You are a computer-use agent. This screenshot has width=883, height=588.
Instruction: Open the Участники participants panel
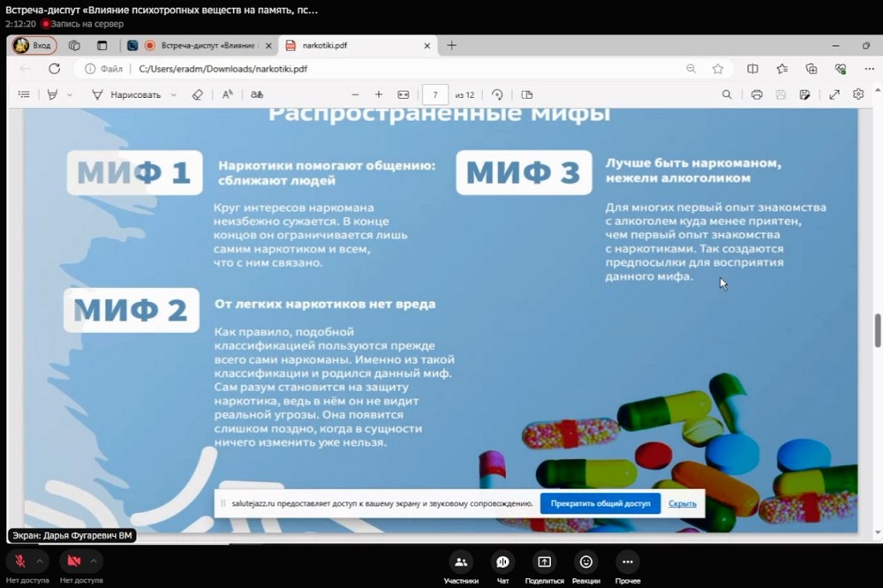tap(461, 562)
